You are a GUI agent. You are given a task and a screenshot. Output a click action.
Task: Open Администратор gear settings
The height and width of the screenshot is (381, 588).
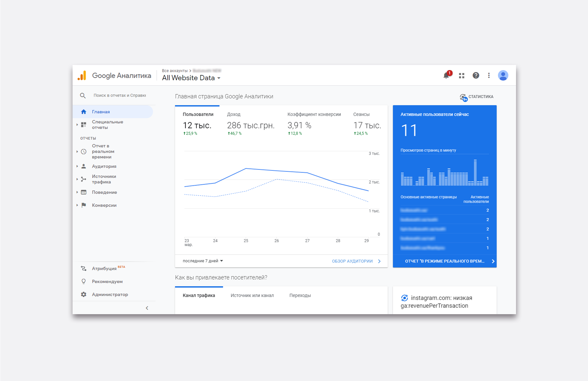[x=110, y=294]
